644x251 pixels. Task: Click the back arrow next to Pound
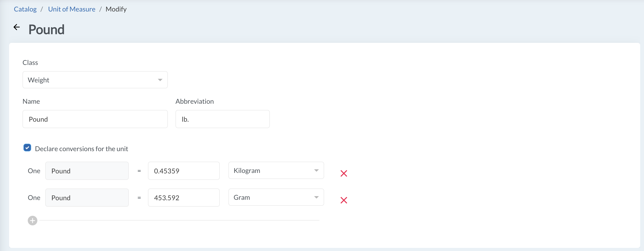click(17, 27)
